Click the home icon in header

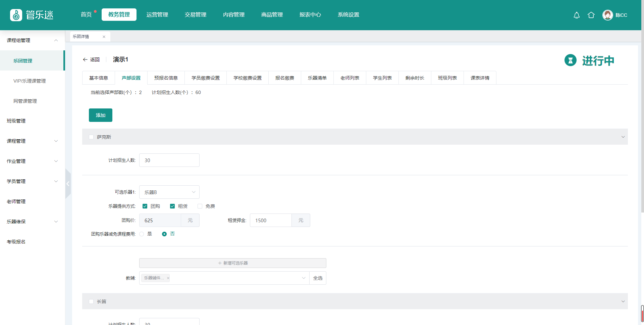(x=591, y=15)
